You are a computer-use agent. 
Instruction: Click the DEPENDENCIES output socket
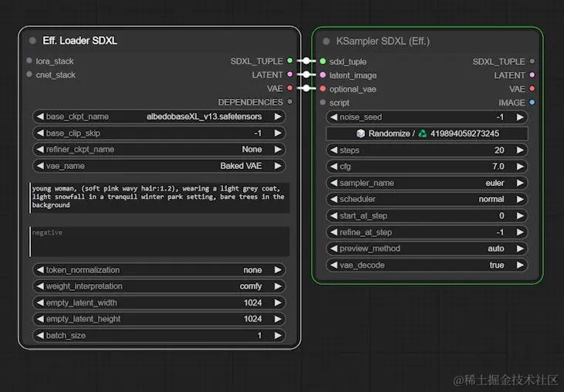(290, 101)
